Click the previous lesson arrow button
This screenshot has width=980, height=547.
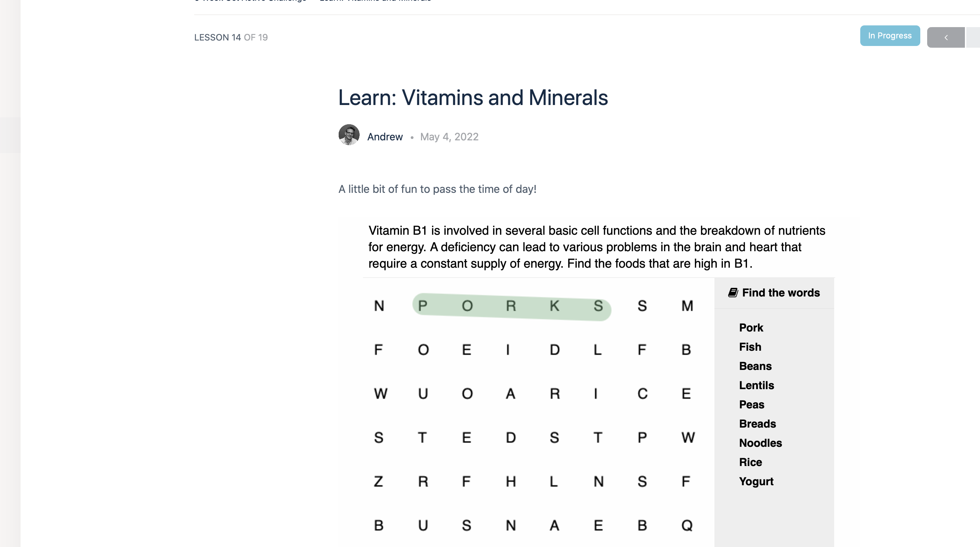coord(946,37)
